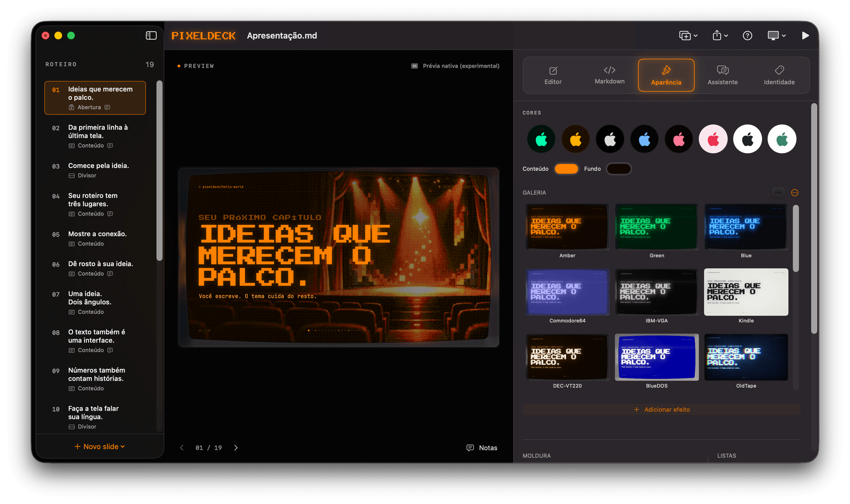Open the Novo slide dropdown
850x504 pixels.
[100, 447]
